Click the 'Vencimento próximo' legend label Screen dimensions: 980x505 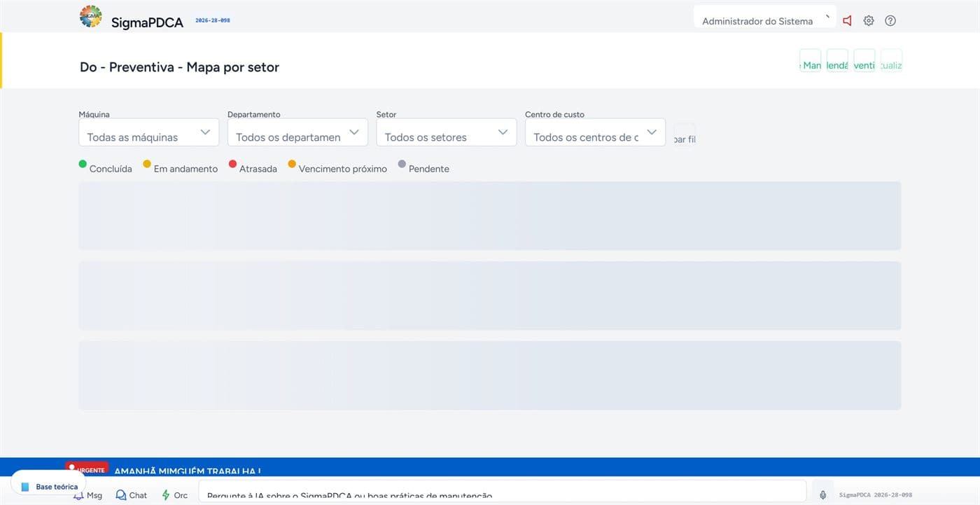pos(343,169)
